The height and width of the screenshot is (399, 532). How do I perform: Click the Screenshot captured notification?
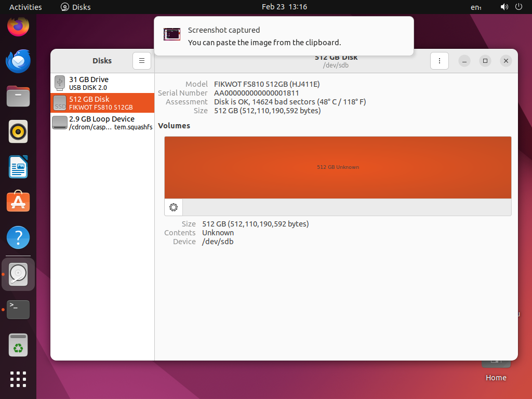284,35
